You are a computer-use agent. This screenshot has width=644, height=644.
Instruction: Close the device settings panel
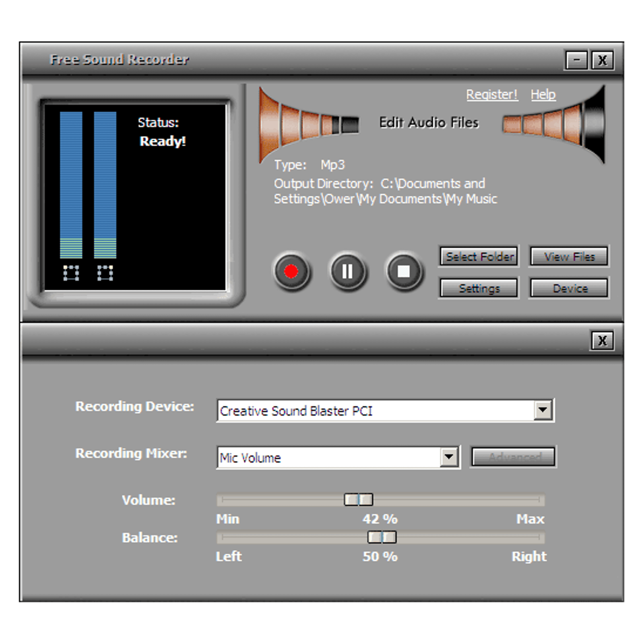602,341
